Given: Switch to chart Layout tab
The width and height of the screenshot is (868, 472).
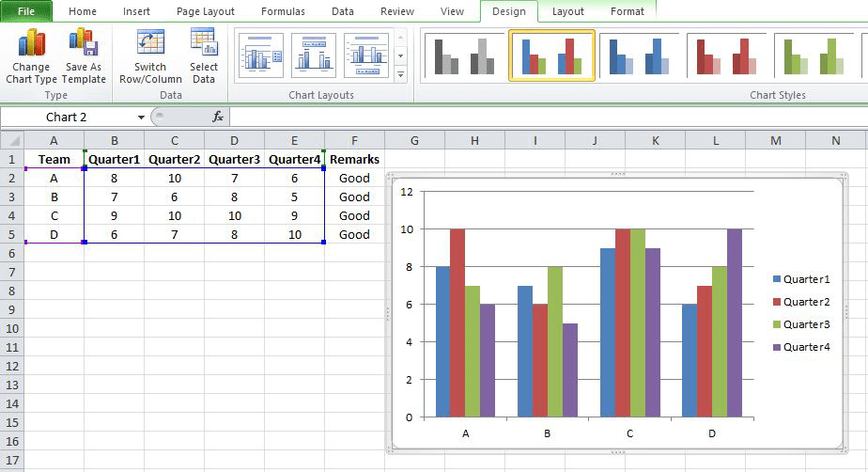Looking at the screenshot, I should point(567,11).
